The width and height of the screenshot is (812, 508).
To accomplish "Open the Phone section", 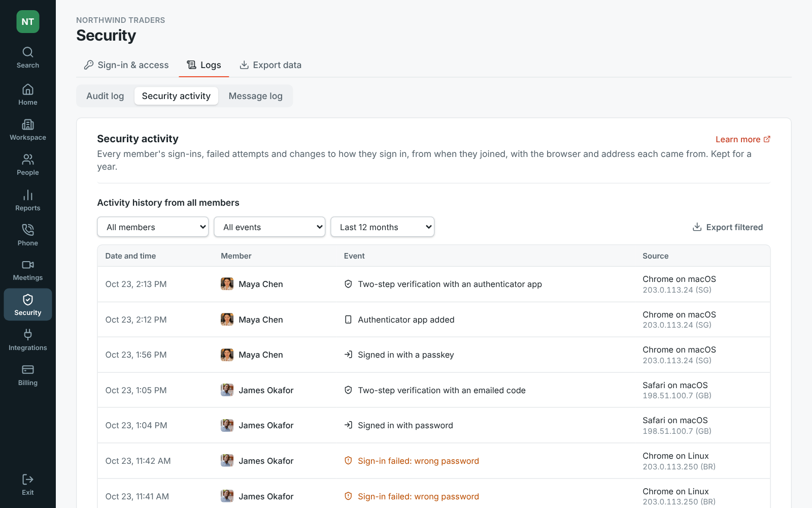I will (28, 236).
